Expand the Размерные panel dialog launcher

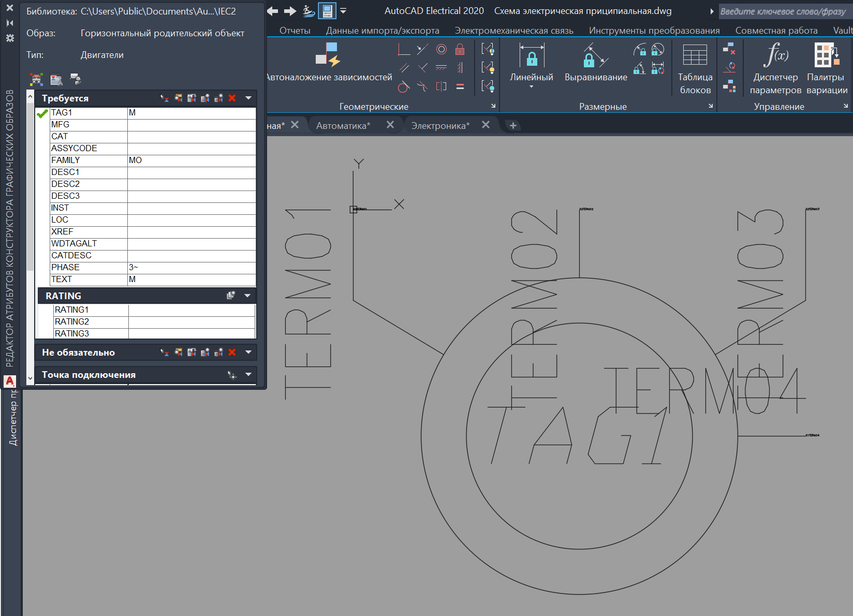click(x=711, y=106)
